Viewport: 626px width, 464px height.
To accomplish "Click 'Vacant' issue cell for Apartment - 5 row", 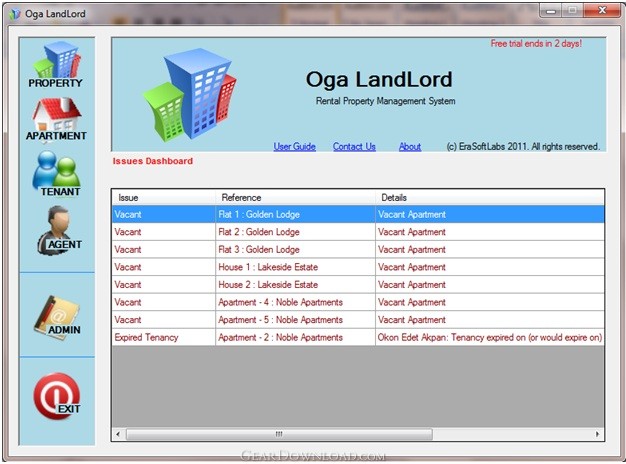I will pos(164,320).
